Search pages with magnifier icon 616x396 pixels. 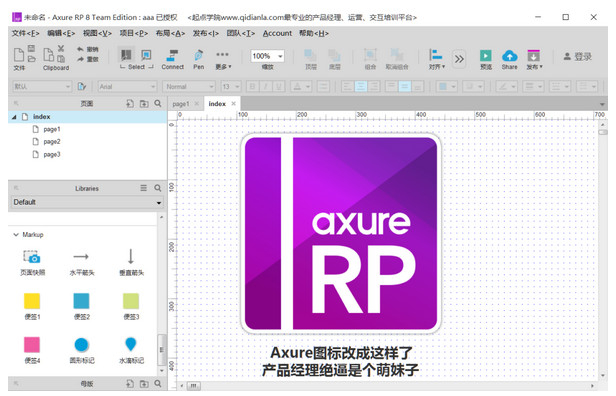point(158,103)
